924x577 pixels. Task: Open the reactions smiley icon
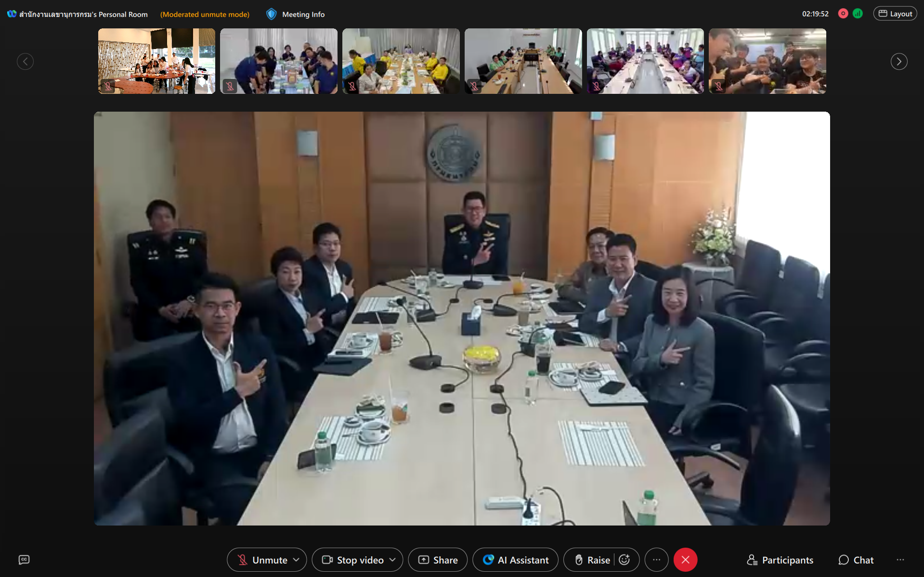[625, 560]
